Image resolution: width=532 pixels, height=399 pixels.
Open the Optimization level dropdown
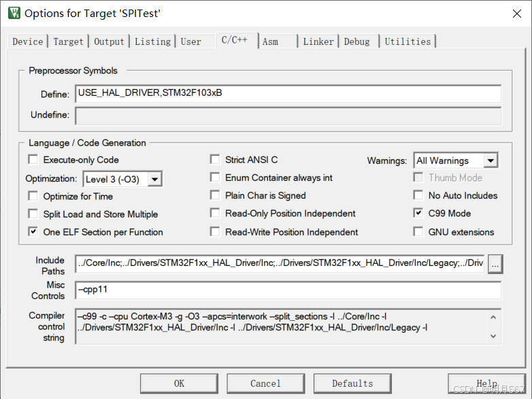pyautogui.click(x=154, y=179)
